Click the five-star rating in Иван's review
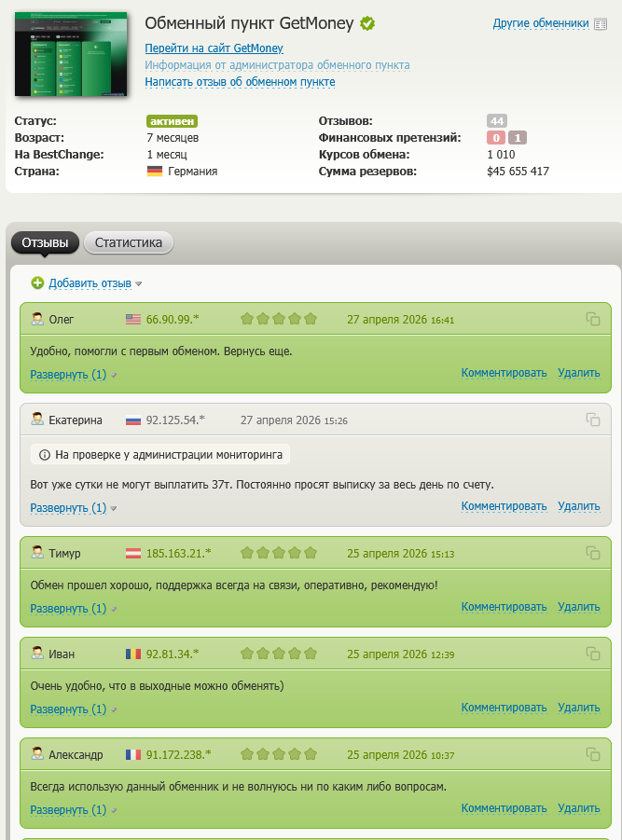622x840 pixels. [x=279, y=654]
